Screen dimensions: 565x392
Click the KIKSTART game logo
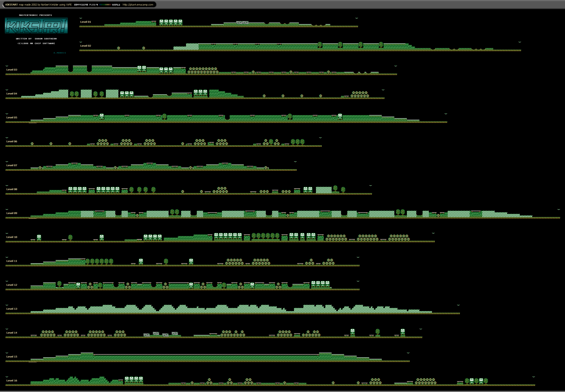[36, 25]
